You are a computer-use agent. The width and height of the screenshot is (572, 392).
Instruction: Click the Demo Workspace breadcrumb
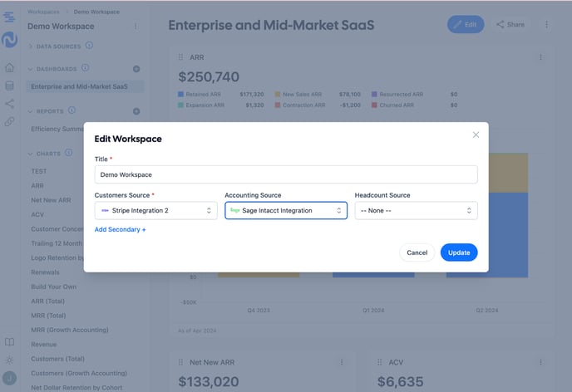(x=96, y=12)
